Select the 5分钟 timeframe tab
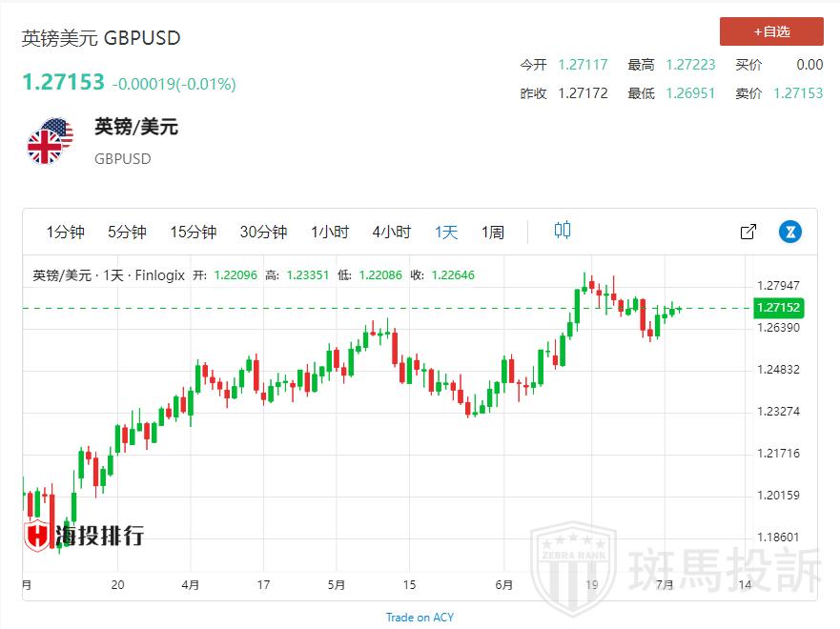This screenshot has width=840, height=629. (x=127, y=232)
